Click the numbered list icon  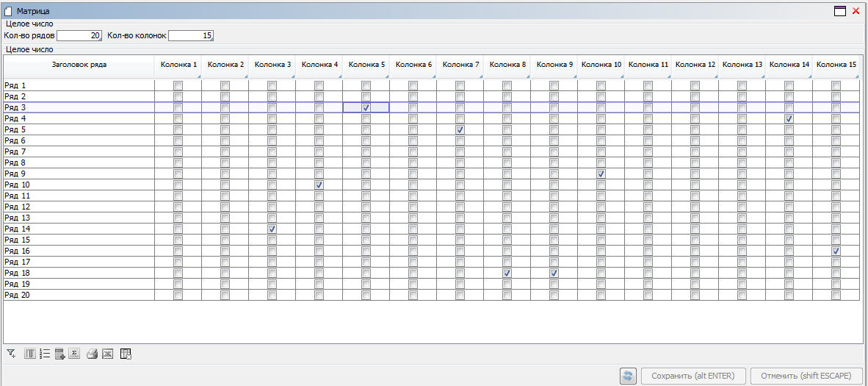coord(45,354)
